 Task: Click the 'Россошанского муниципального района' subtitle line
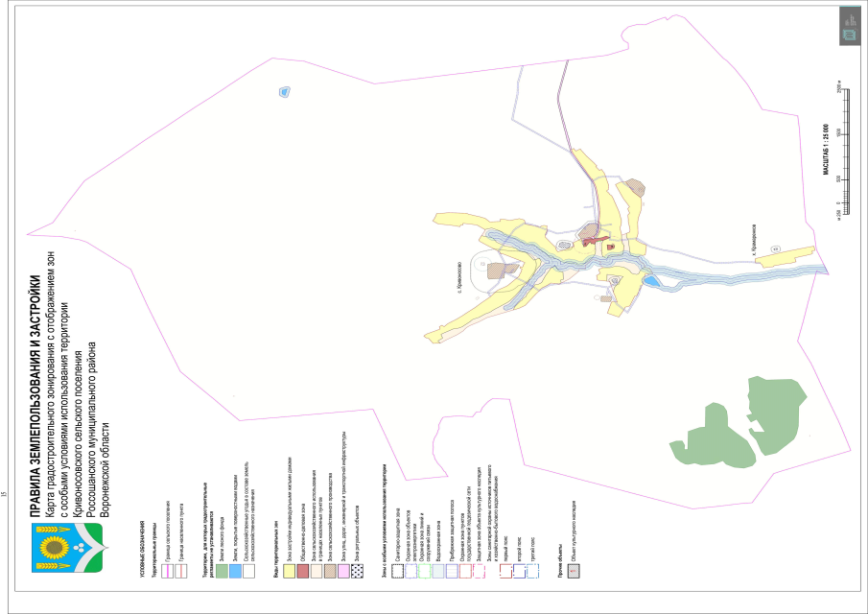click(x=91, y=430)
